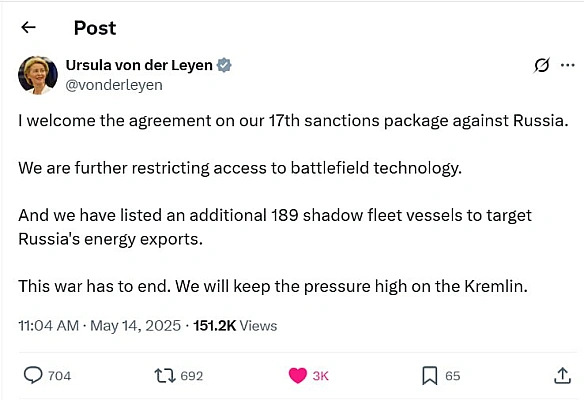Image resolution: width=584 pixels, height=400 pixels.
Task: Open the share upload icon
Action: pyautogui.click(x=562, y=375)
